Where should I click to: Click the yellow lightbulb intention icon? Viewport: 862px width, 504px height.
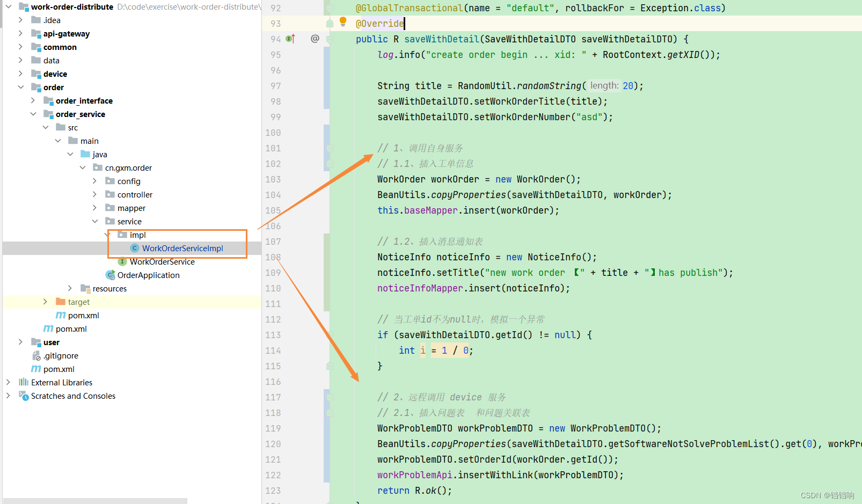[343, 22]
